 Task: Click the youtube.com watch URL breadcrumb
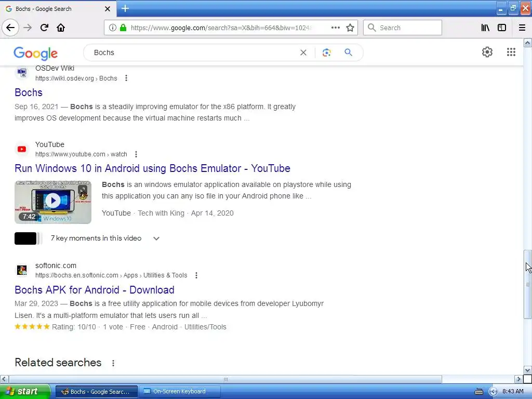81,154
